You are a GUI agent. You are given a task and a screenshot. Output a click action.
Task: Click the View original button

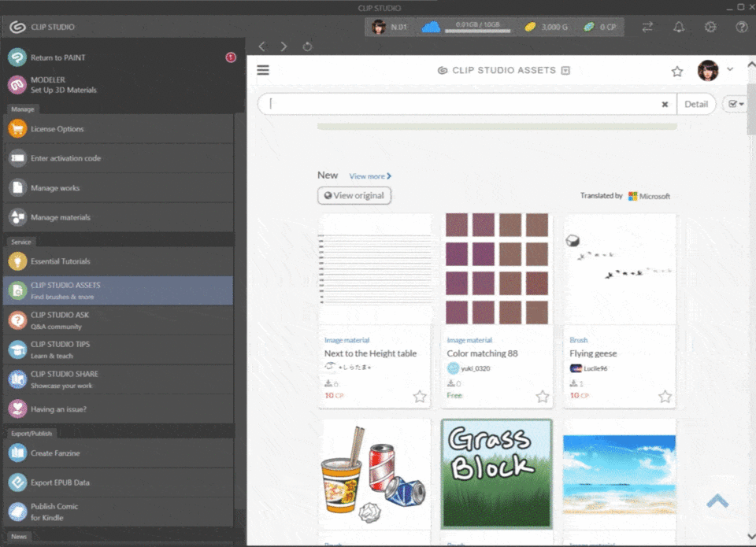[354, 196]
